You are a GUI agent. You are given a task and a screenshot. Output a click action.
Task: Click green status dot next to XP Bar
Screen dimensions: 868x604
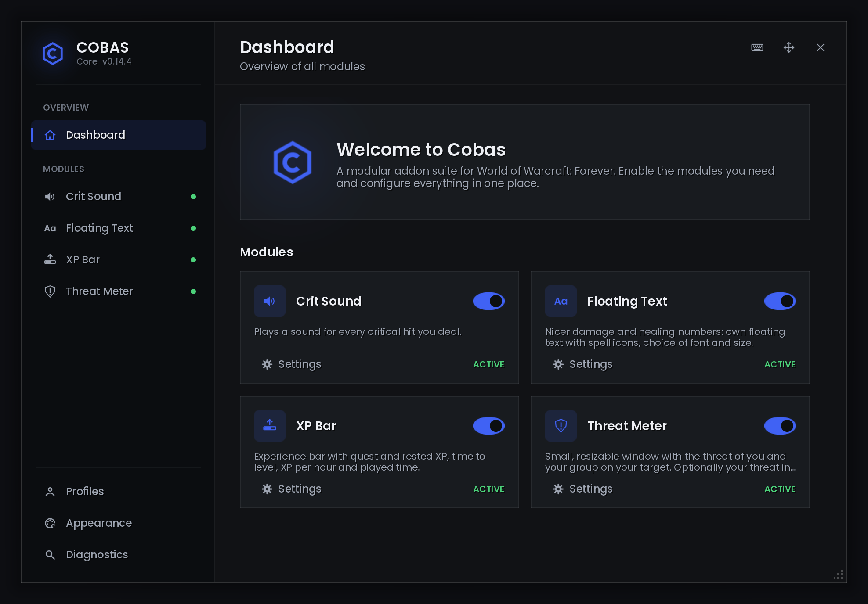(193, 260)
